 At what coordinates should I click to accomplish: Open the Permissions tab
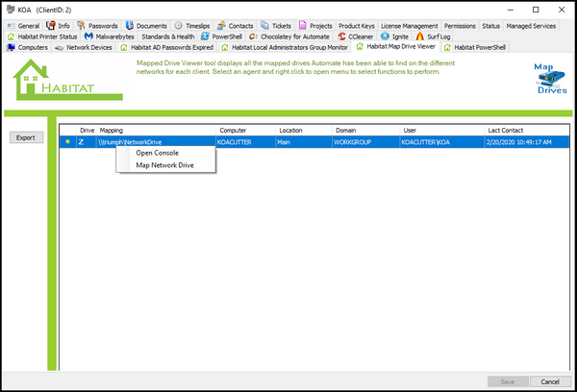pyautogui.click(x=460, y=26)
